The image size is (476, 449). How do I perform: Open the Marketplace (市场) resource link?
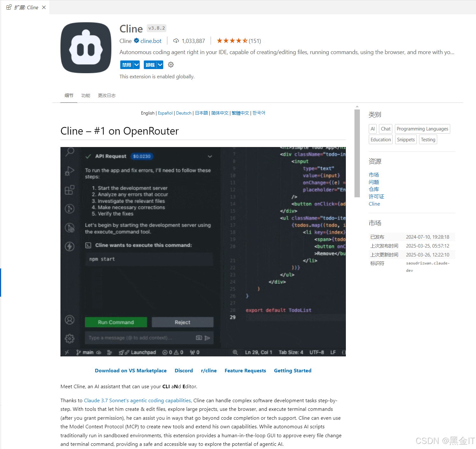click(x=374, y=175)
